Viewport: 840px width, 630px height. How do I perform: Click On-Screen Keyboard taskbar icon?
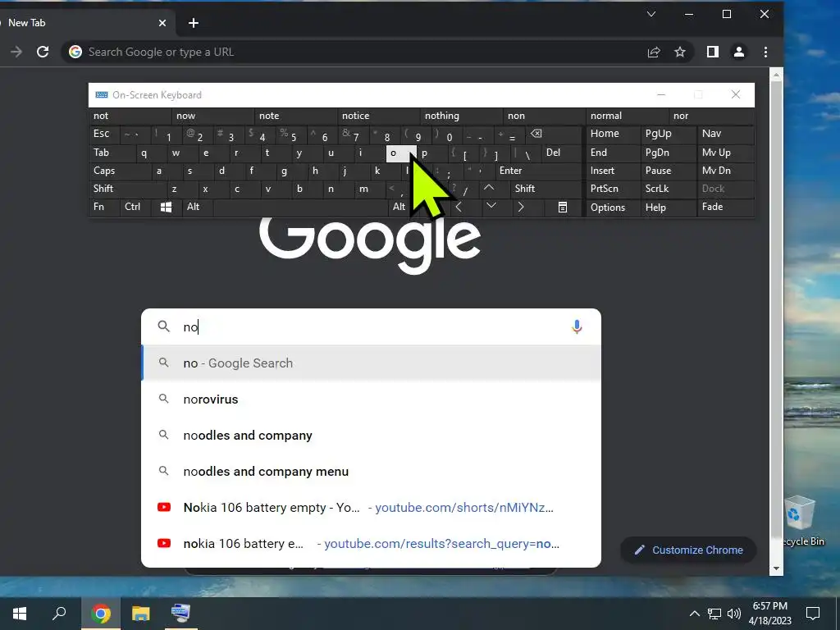180,614
